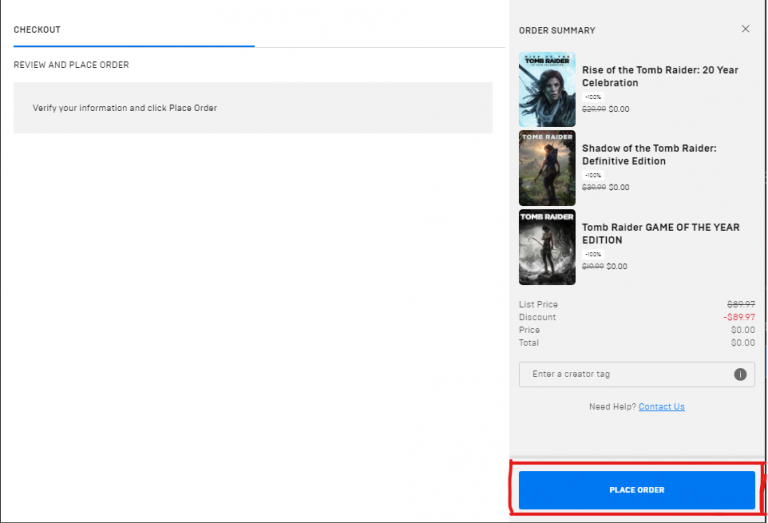Click the -100% badge under Shadow of the Tomb Raider
The image size is (768, 523).
click(593, 175)
